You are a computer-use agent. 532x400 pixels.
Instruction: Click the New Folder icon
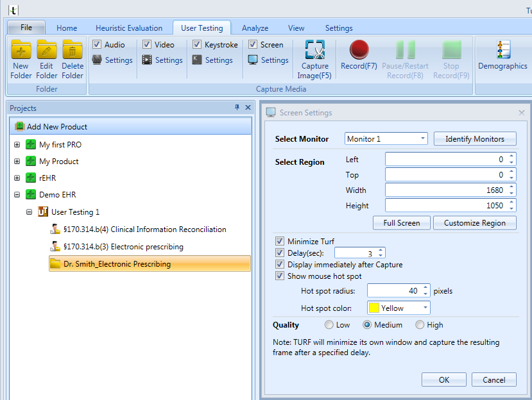click(x=21, y=50)
